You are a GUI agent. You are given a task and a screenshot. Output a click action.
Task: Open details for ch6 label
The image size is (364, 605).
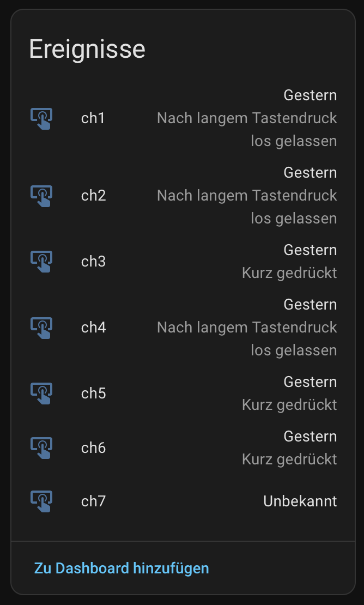pos(93,448)
